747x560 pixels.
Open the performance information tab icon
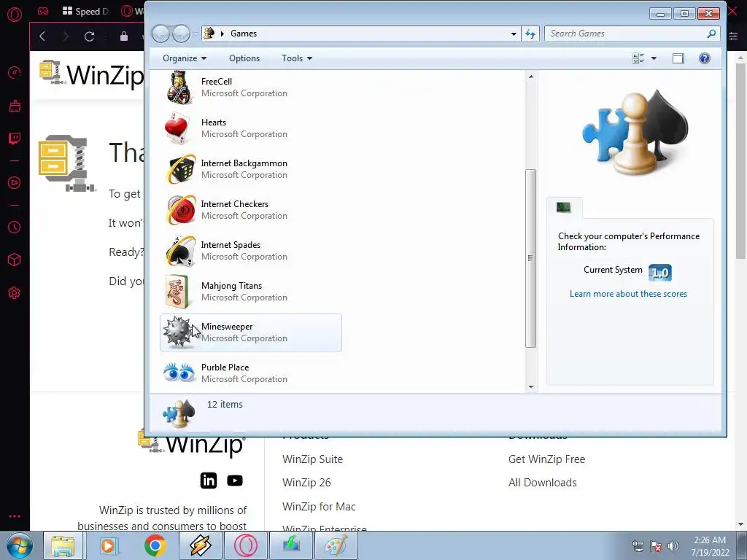564,207
